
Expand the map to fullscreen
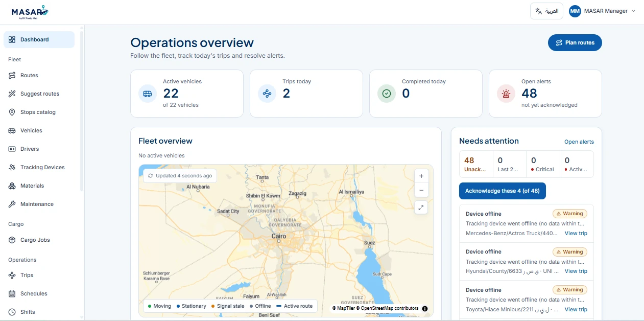tap(421, 208)
